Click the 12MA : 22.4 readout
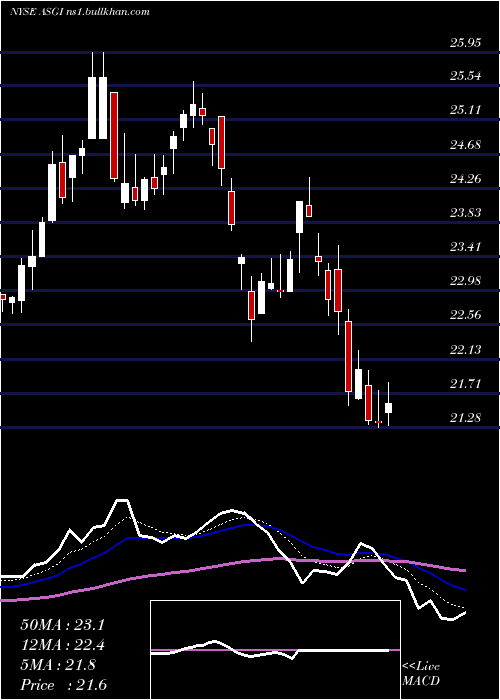This screenshot has width=500, height=700. pos(62,645)
